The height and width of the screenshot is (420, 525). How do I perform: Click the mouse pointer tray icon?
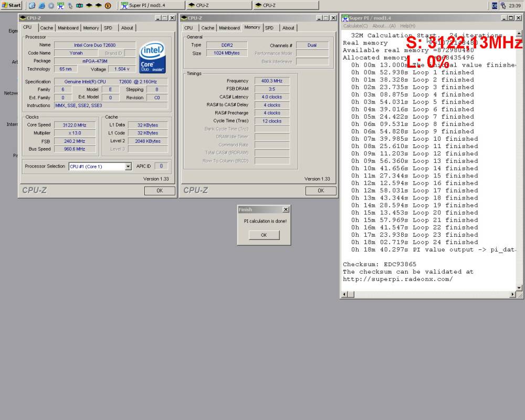click(x=503, y=5)
